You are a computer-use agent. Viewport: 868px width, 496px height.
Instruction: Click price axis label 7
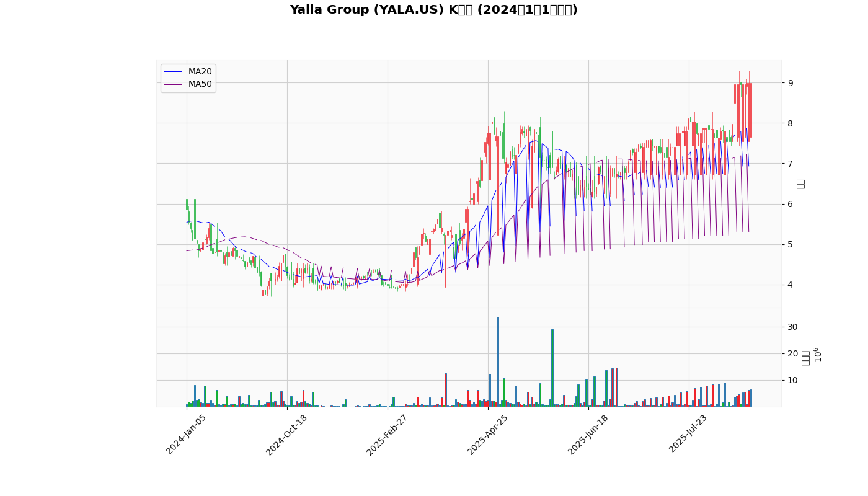(790, 164)
